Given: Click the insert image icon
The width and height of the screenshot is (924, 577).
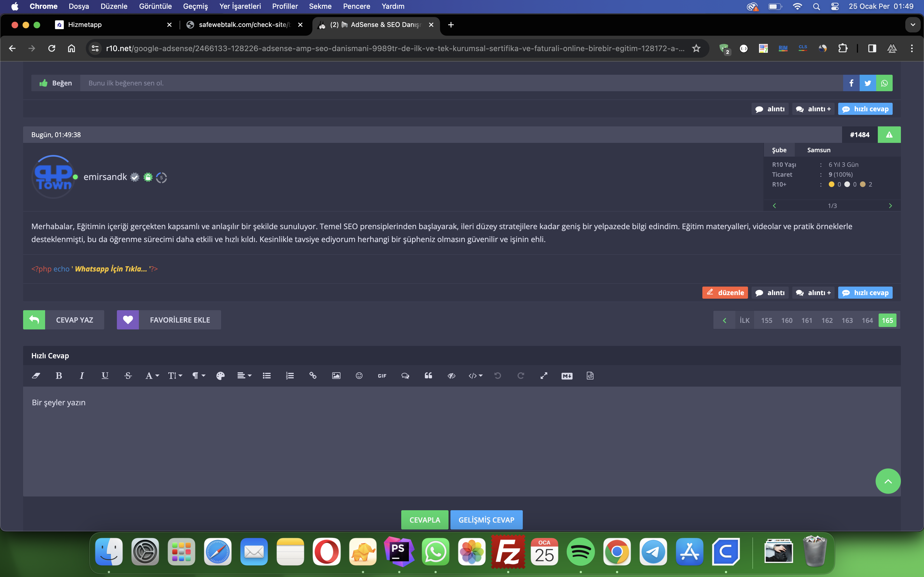Looking at the screenshot, I should point(336,376).
